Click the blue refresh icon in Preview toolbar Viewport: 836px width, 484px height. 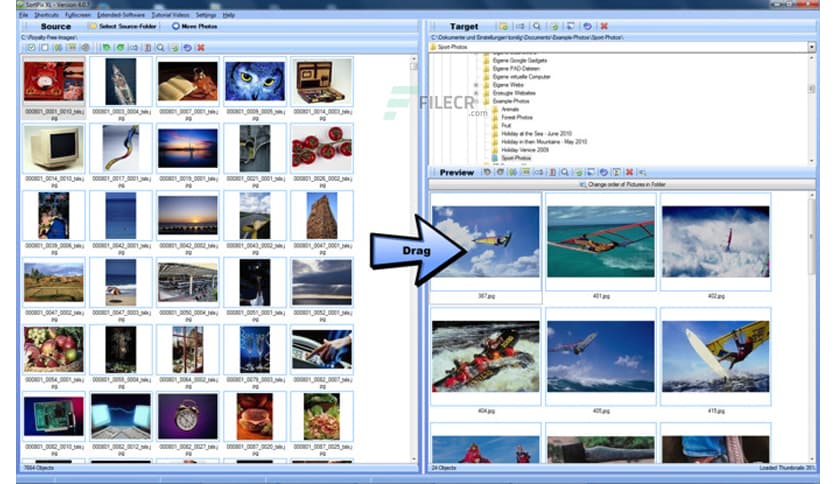click(x=604, y=172)
